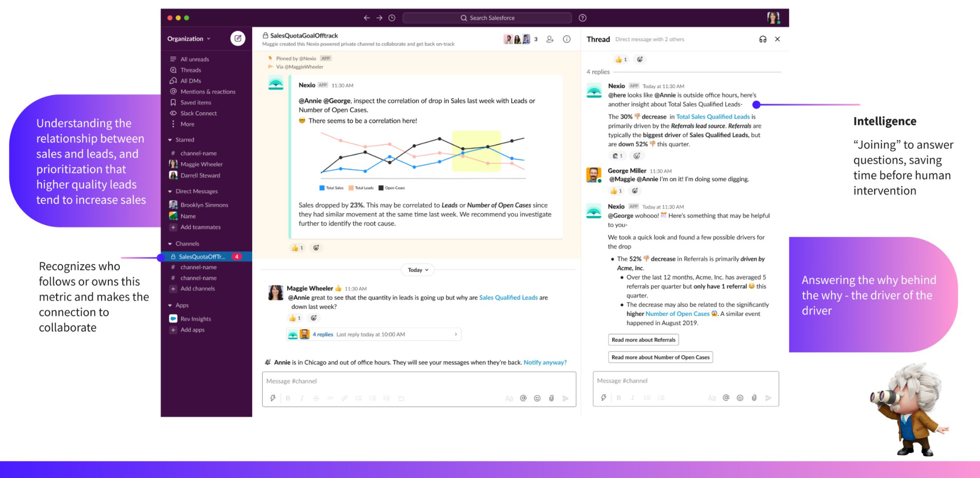Send the thread reply
980x478 pixels.
(x=768, y=398)
